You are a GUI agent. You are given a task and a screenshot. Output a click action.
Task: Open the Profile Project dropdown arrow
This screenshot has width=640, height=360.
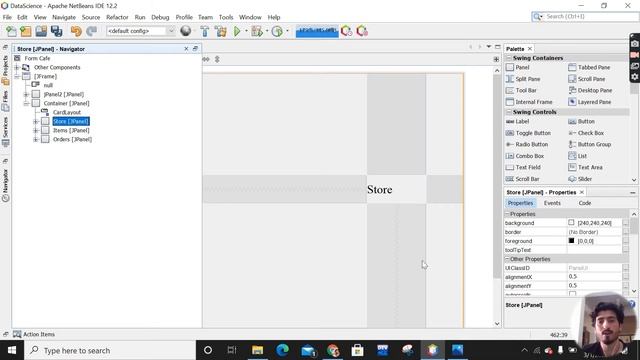(287, 31)
